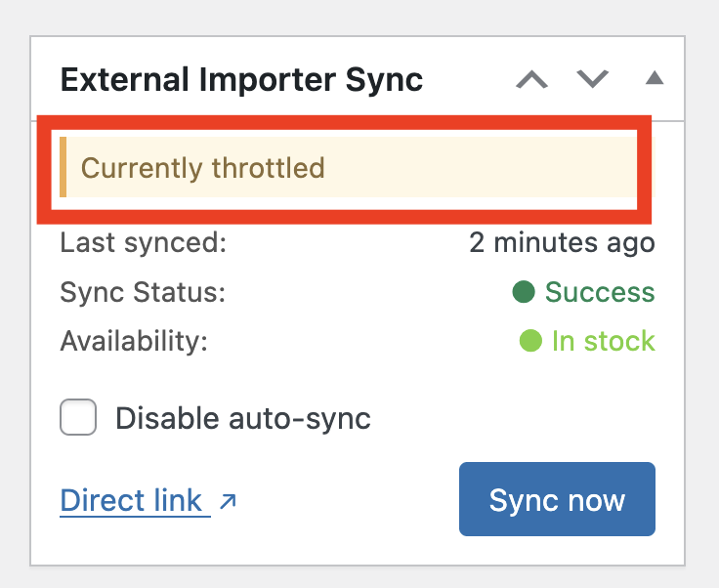Click the Sync Status label
Viewport: 719px width, 588px height.
click(x=143, y=292)
